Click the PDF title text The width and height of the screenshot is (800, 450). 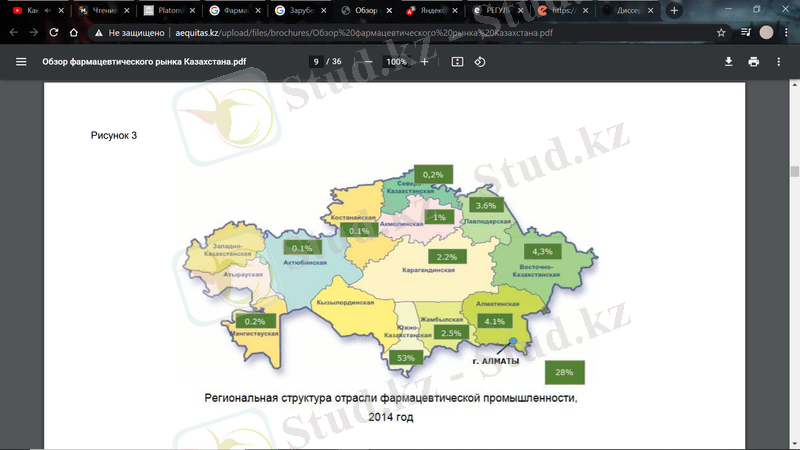[x=144, y=62]
